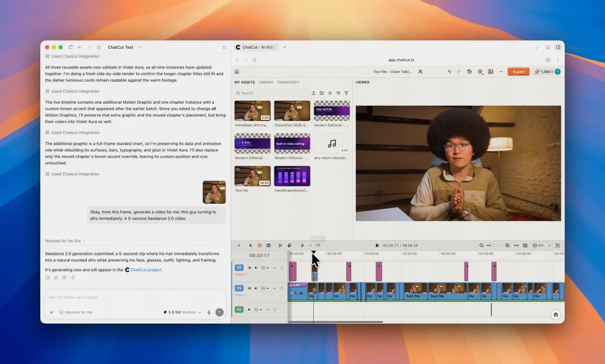Open the theme palette icon in the top bar
This screenshot has height=364, width=605.
[480, 72]
